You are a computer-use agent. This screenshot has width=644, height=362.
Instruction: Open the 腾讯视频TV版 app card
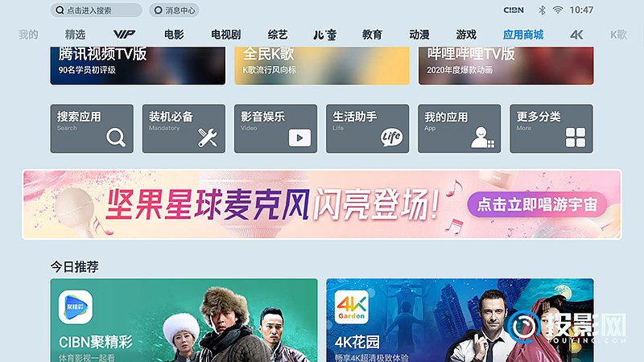coord(138,66)
